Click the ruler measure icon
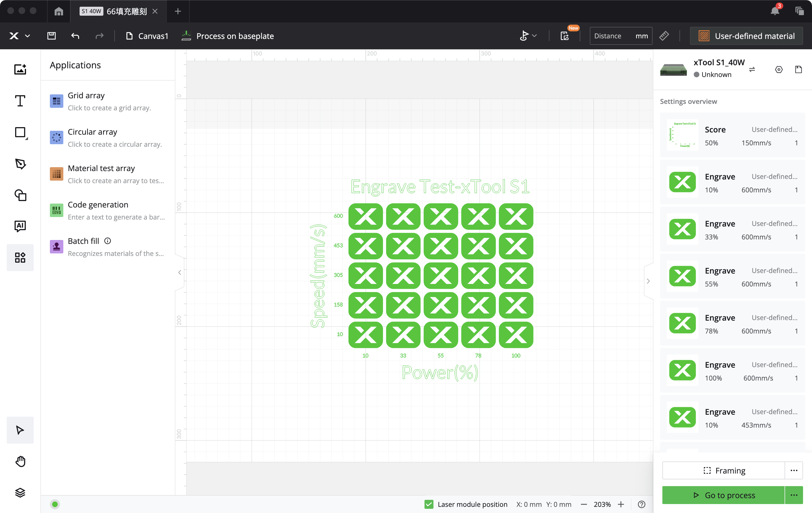The width and height of the screenshot is (812, 513). pyautogui.click(x=664, y=36)
